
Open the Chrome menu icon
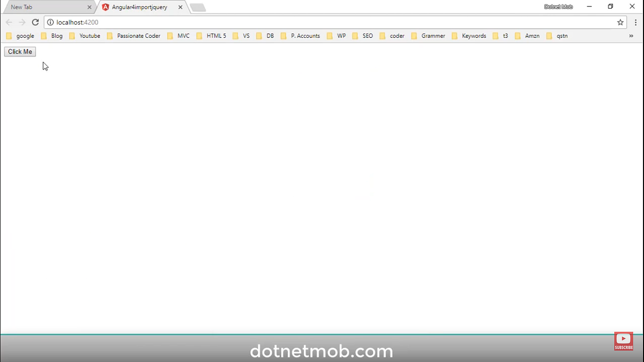(635, 23)
